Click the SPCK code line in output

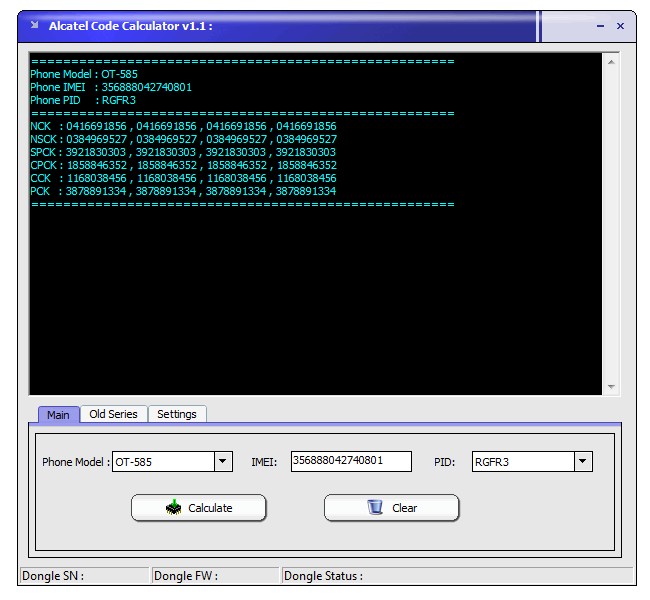[183, 152]
